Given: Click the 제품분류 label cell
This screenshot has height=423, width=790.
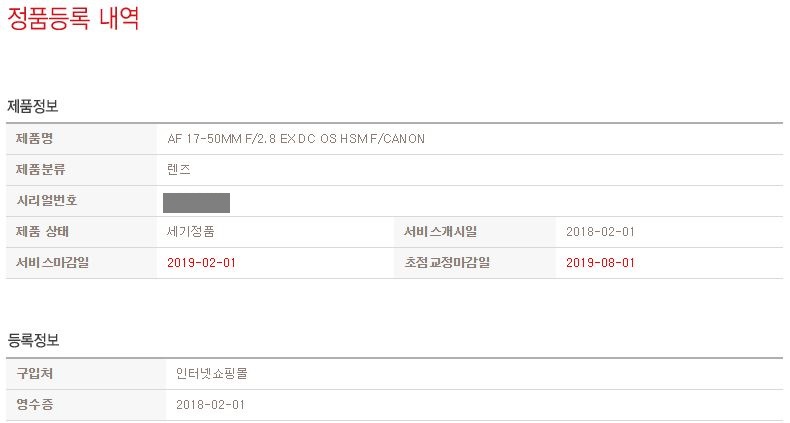Looking at the screenshot, I should (81, 170).
